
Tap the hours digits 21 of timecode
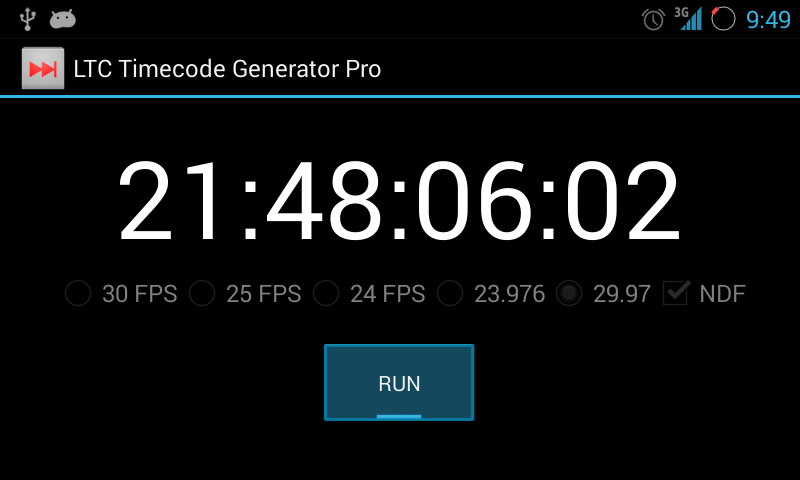point(171,200)
